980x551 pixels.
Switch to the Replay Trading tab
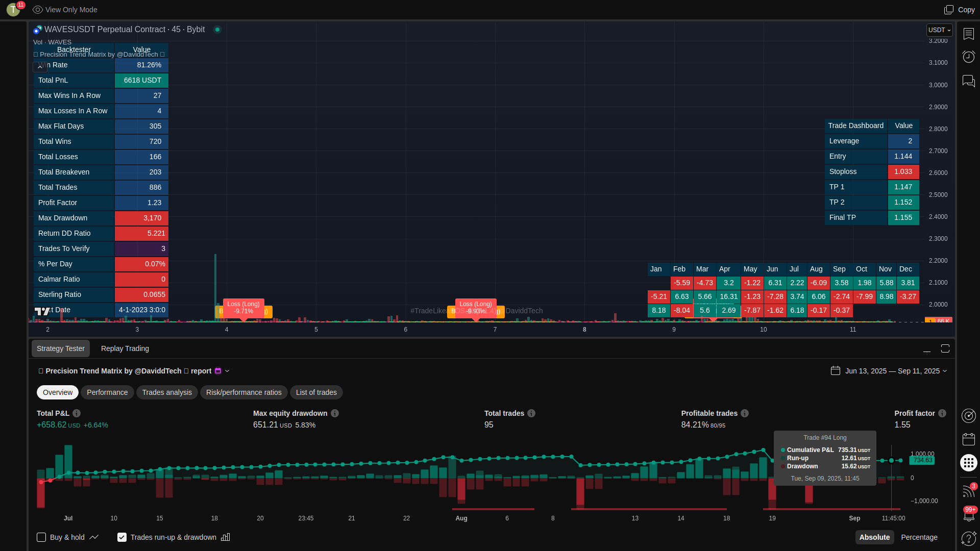pos(125,348)
